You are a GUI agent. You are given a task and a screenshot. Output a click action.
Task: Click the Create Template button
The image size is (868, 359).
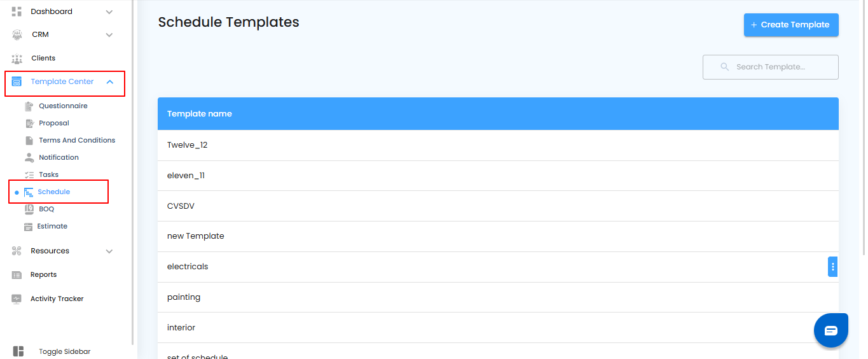pos(791,25)
